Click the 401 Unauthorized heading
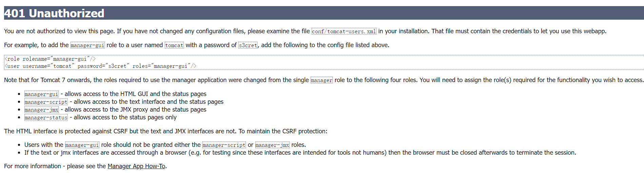The width and height of the screenshot is (644, 173). point(54,13)
